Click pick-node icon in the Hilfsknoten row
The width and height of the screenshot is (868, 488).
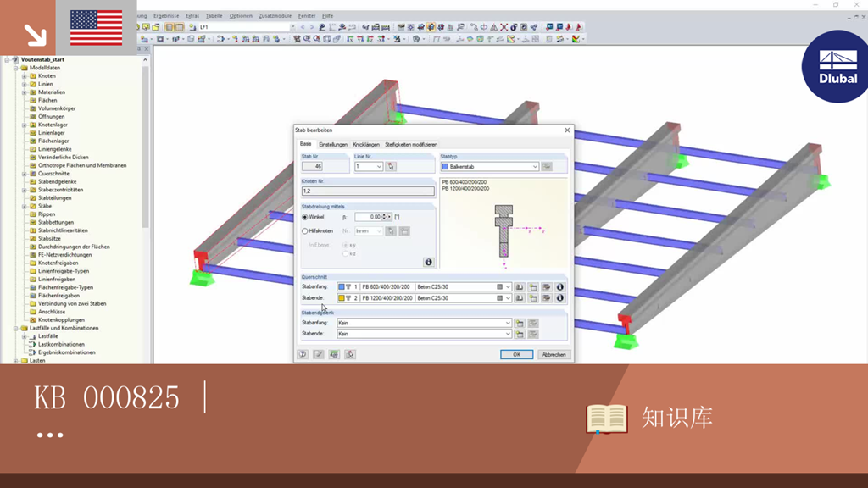pos(391,231)
